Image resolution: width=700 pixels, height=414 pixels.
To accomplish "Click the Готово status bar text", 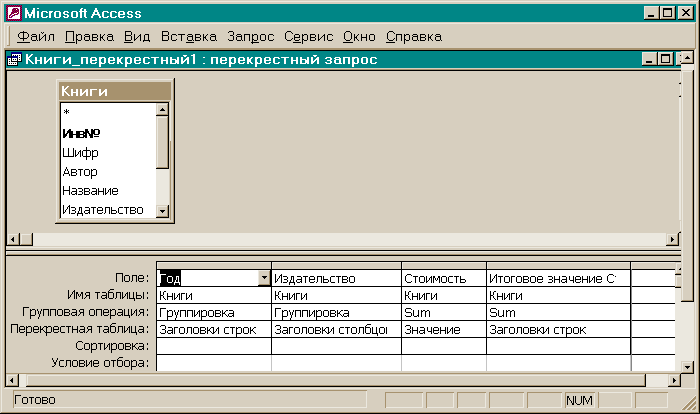I will [35, 400].
